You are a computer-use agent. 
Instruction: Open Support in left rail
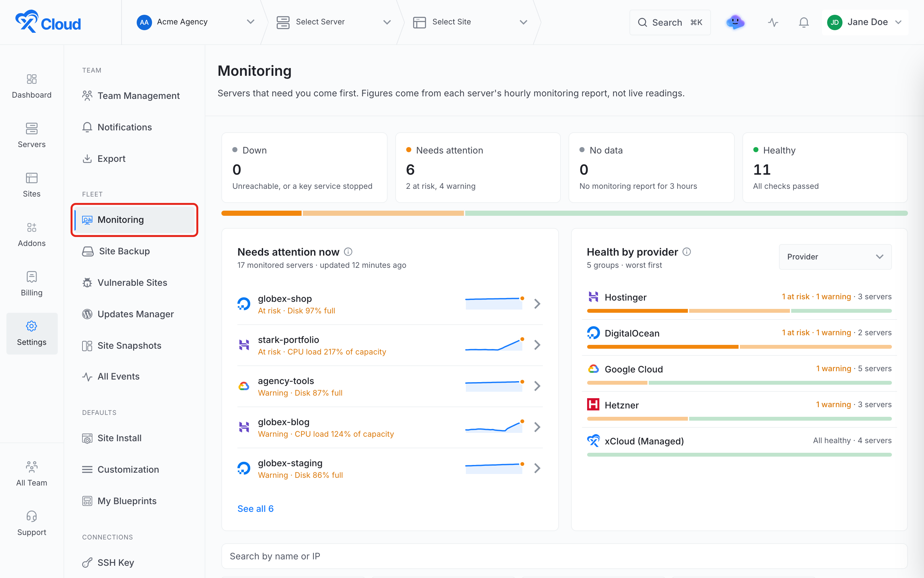point(32,524)
